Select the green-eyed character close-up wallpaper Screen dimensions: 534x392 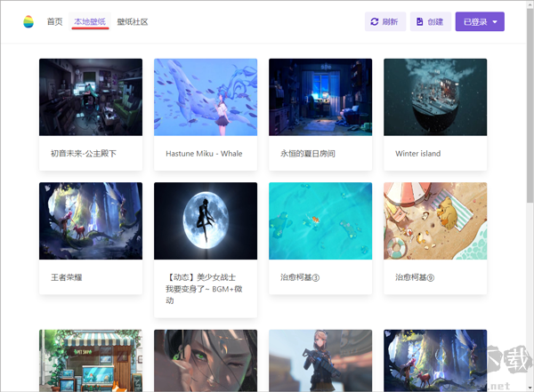[x=206, y=360]
